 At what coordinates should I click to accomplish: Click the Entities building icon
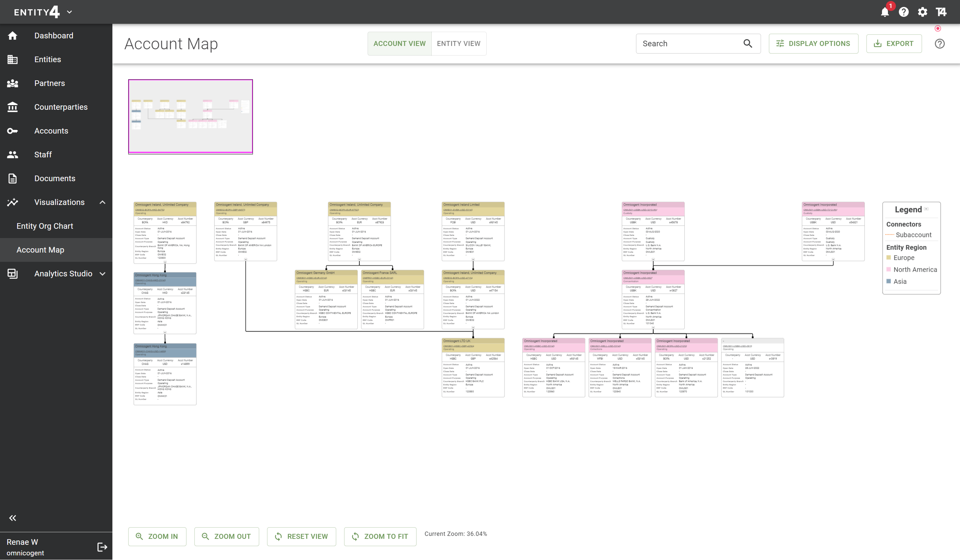pos(13,60)
